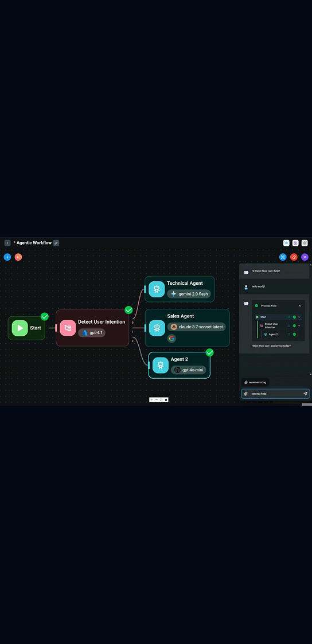The image size is (312, 644).
Task: Click 'Hello! How can I assist you today?' reply
Action: pos(271,346)
